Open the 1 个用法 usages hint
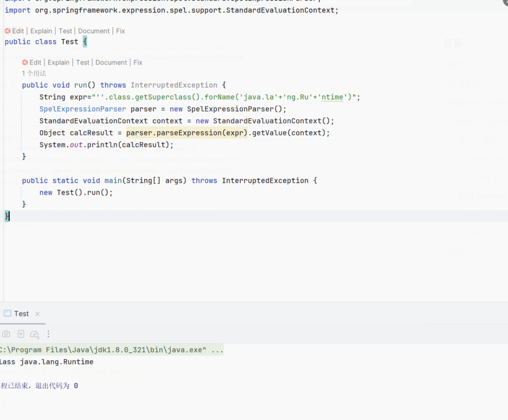The image size is (508, 420). coord(34,73)
